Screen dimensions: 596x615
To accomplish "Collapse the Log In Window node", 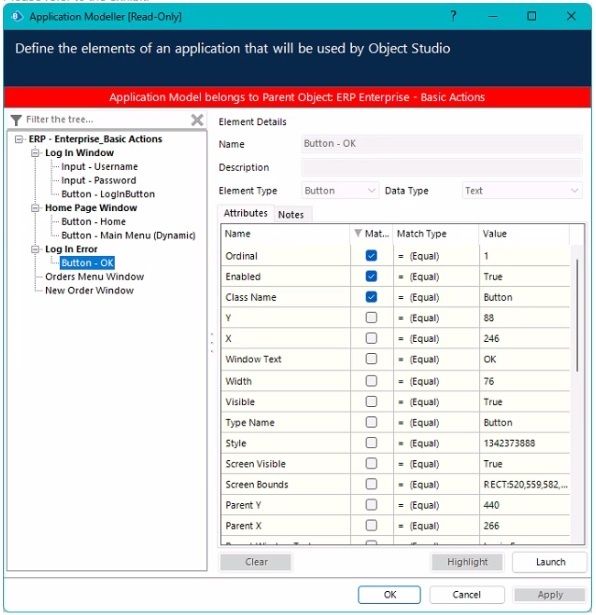I will (35, 153).
